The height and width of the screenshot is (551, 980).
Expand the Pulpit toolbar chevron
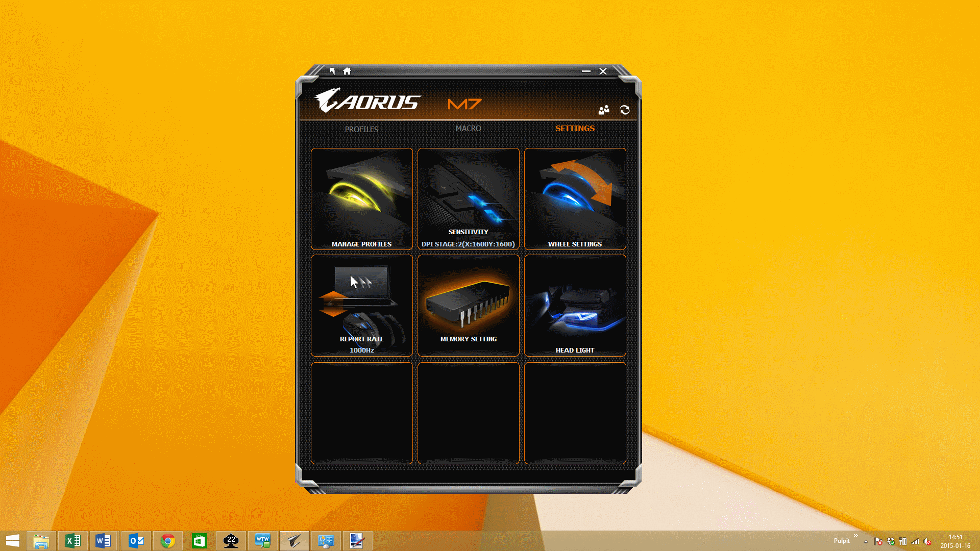856,535
